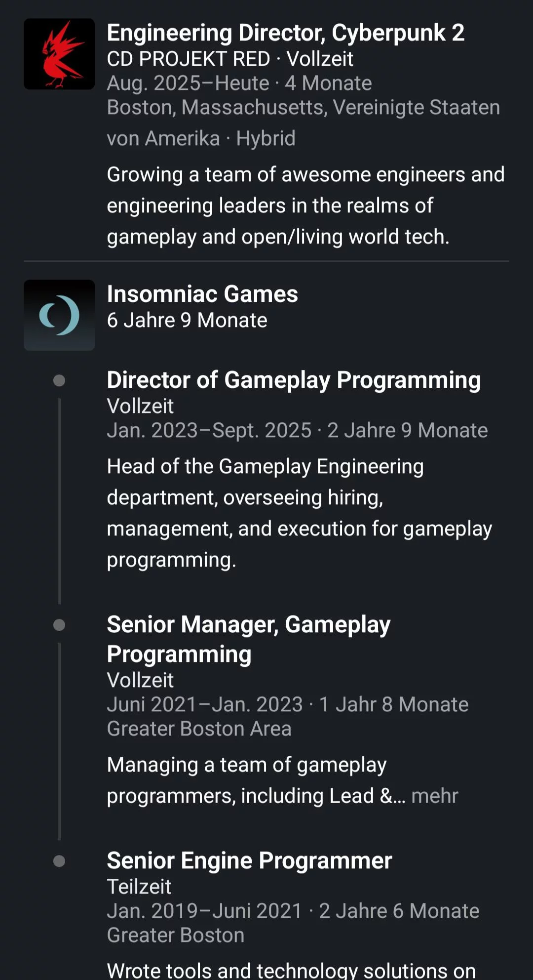Viewport: 533px width, 980px height.
Task: Open the Insomniac Games company heading
Action: pyautogui.click(x=202, y=294)
